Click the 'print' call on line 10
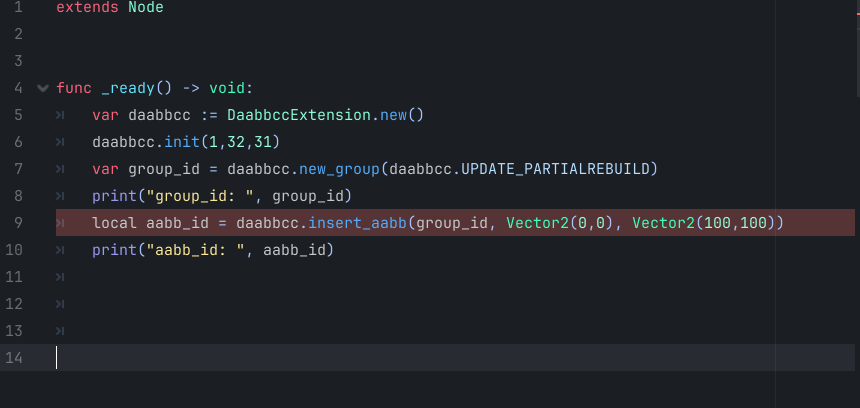Image resolution: width=860 pixels, height=408 pixels. point(114,250)
